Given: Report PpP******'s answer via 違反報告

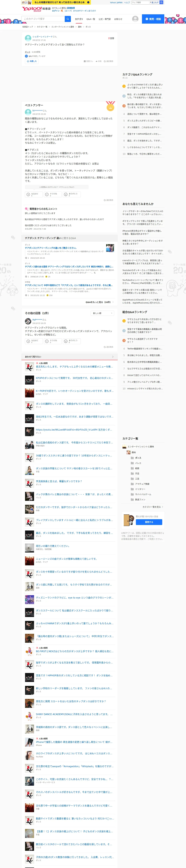Looking at the screenshot, I should click(108, 347).
